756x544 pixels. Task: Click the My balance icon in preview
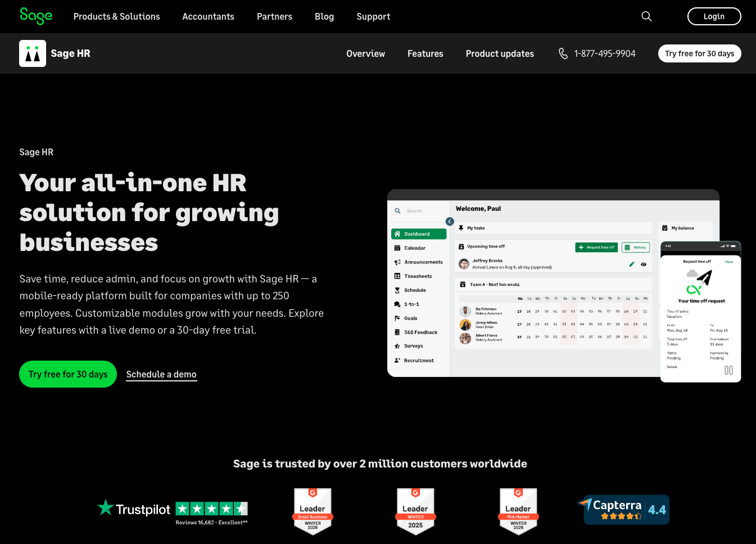[x=665, y=228]
